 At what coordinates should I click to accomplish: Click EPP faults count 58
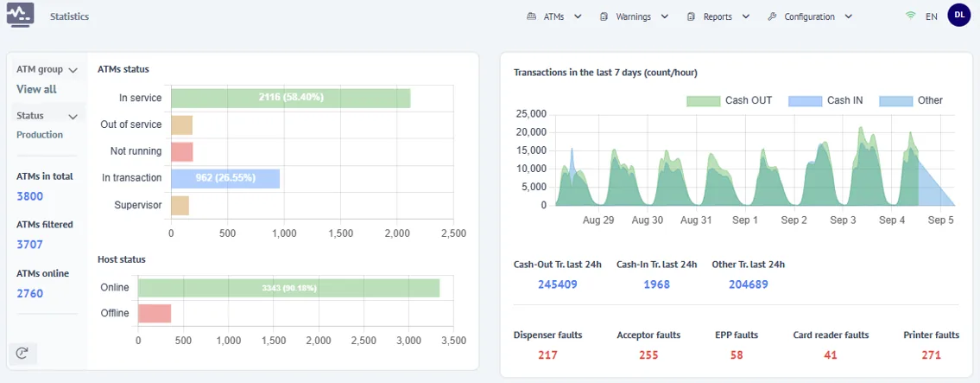pos(737,354)
